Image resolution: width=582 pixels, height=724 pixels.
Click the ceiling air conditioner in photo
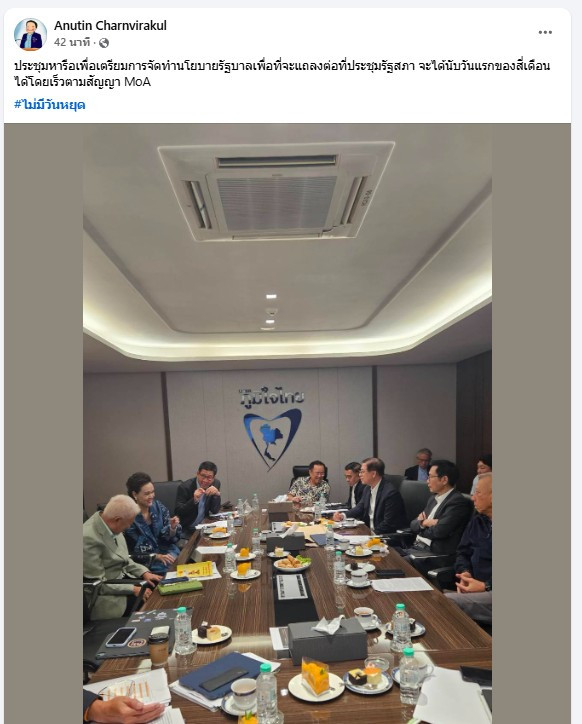point(276,190)
